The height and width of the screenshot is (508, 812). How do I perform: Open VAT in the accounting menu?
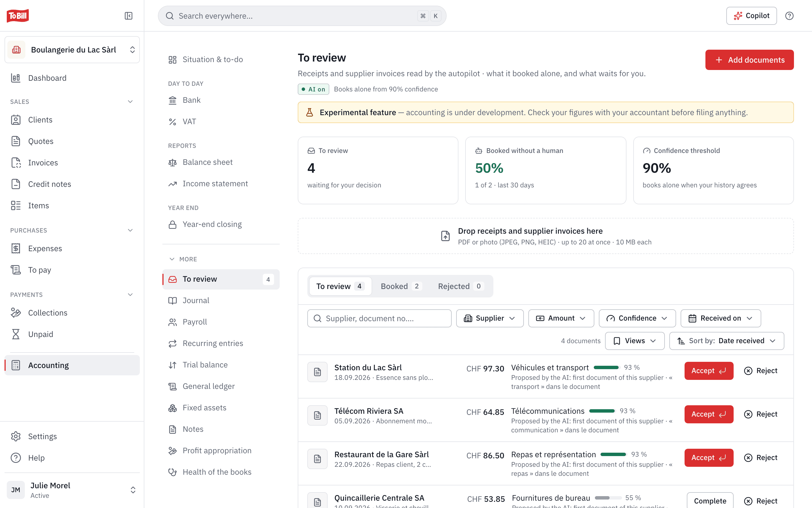(221, 122)
